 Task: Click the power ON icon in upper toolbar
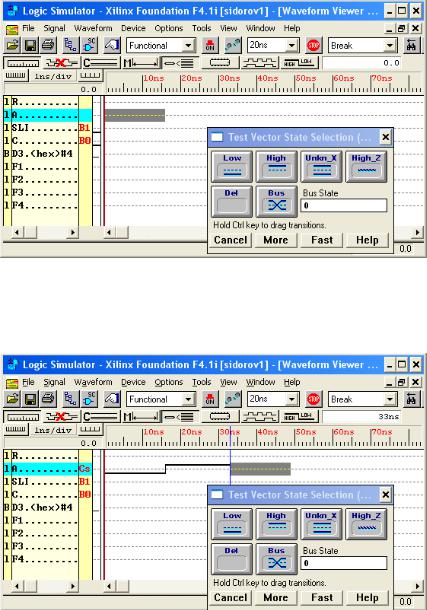coord(210,46)
